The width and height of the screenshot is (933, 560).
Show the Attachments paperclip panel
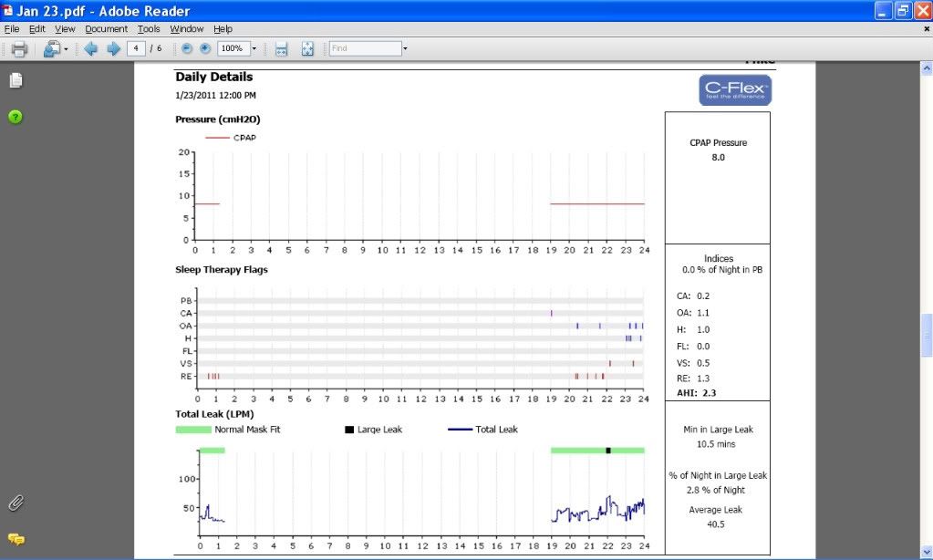pyautogui.click(x=16, y=503)
